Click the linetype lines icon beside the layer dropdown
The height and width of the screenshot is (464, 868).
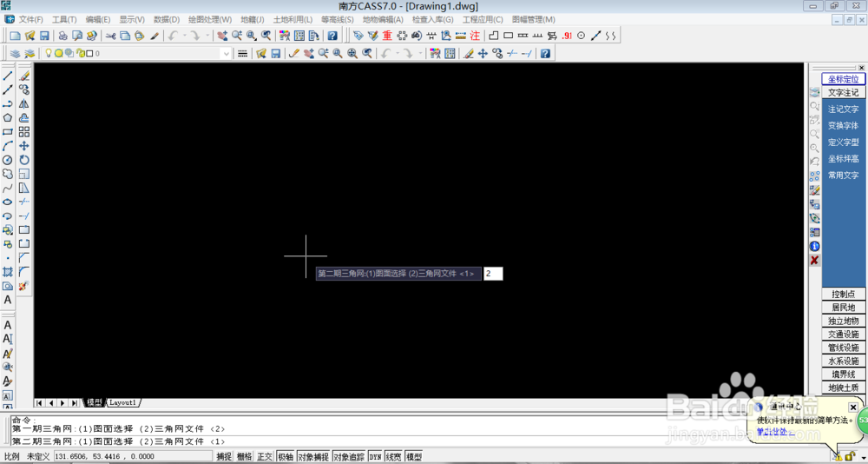click(x=242, y=53)
